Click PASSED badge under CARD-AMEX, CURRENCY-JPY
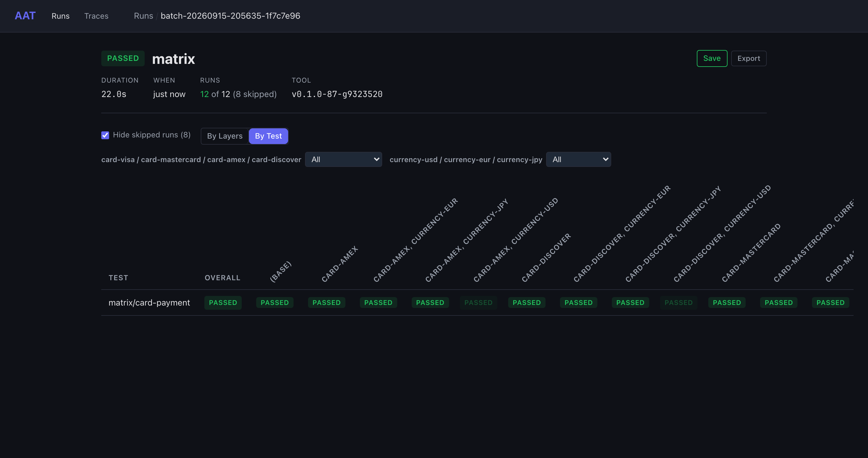This screenshot has width=868, height=458. coord(430,303)
